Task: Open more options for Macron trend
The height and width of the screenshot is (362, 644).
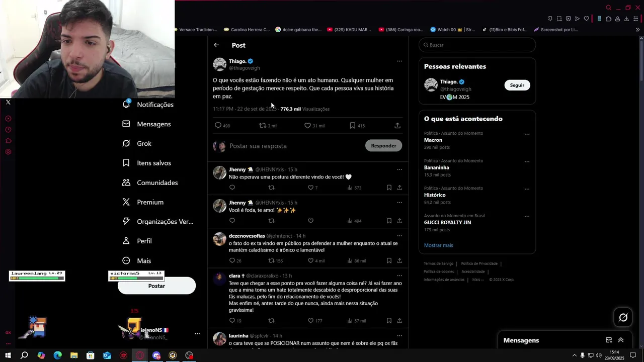Action: (x=527, y=134)
